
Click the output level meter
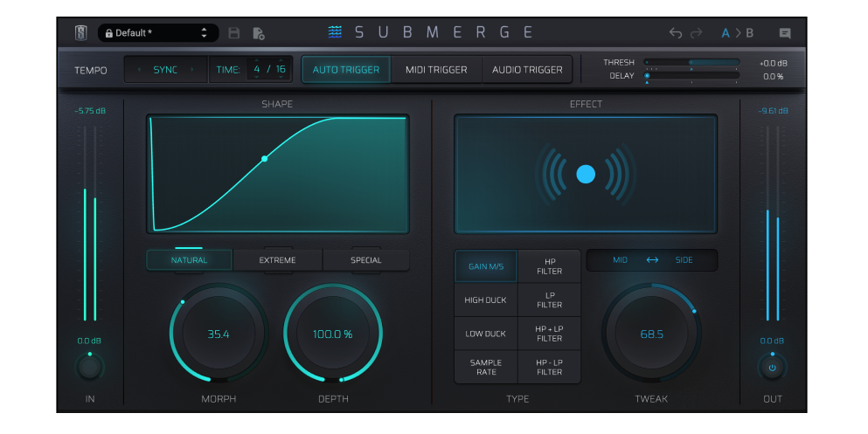773,224
